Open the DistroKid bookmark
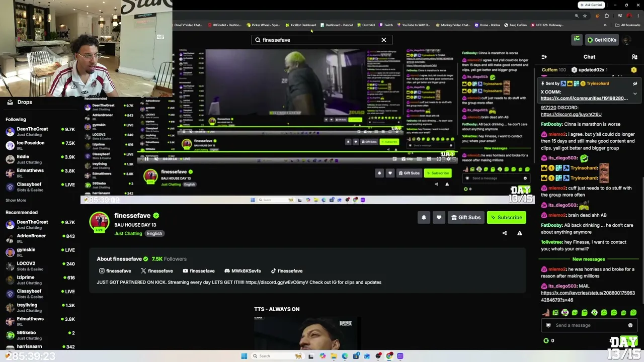This screenshot has width=644, height=362. [366, 25]
